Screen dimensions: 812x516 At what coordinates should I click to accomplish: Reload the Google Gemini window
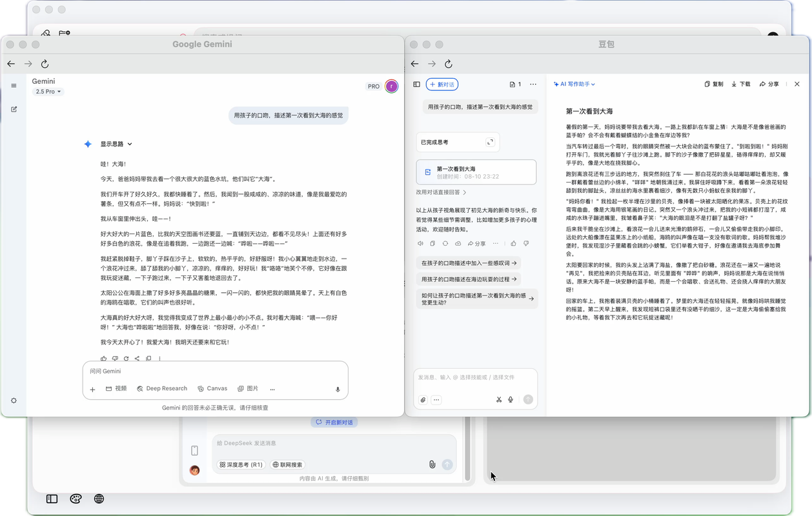[x=45, y=64]
